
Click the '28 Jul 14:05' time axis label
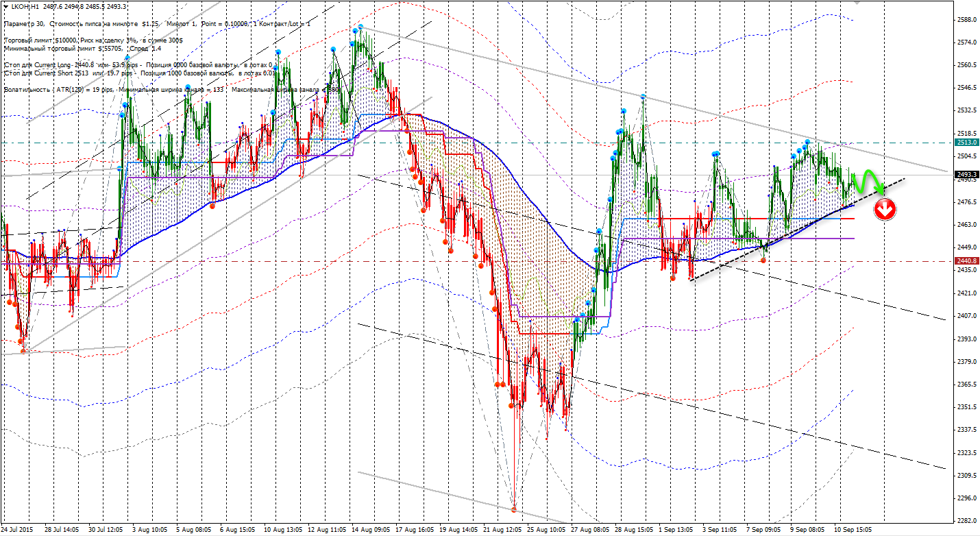tap(61, 530)
